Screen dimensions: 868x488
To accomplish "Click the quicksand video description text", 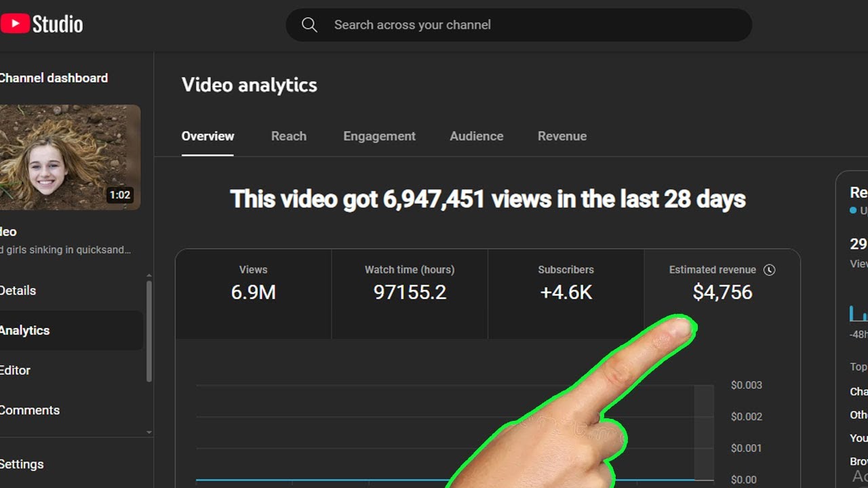I will click(x=65, y=250).
